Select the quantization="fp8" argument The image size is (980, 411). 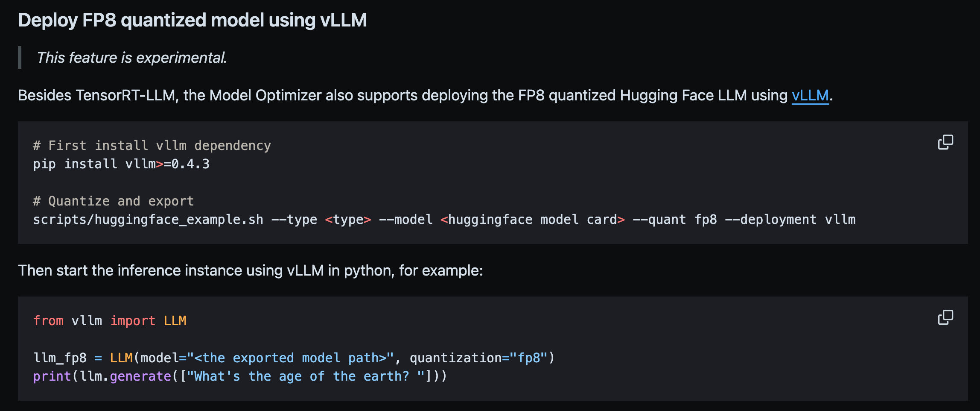click(480, 358)
